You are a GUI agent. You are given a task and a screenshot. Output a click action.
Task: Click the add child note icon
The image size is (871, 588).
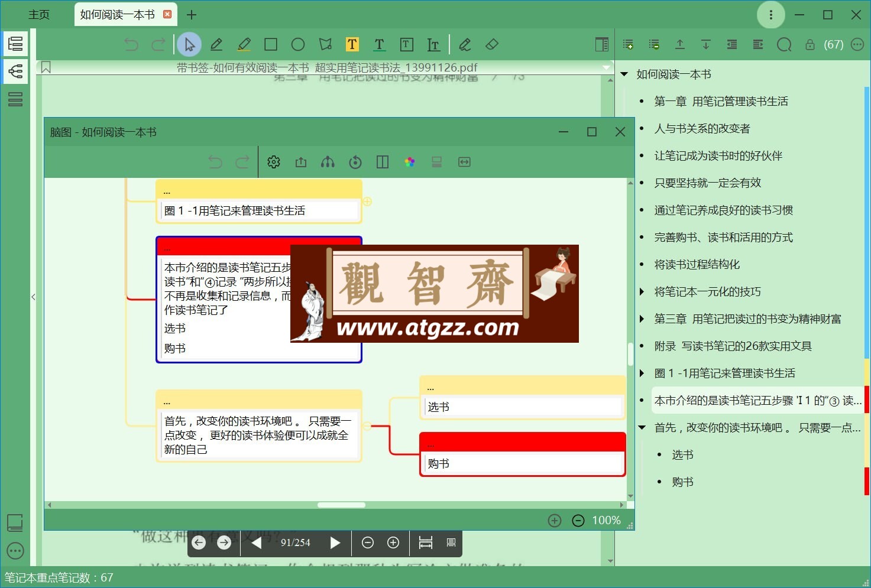point(654,44)
